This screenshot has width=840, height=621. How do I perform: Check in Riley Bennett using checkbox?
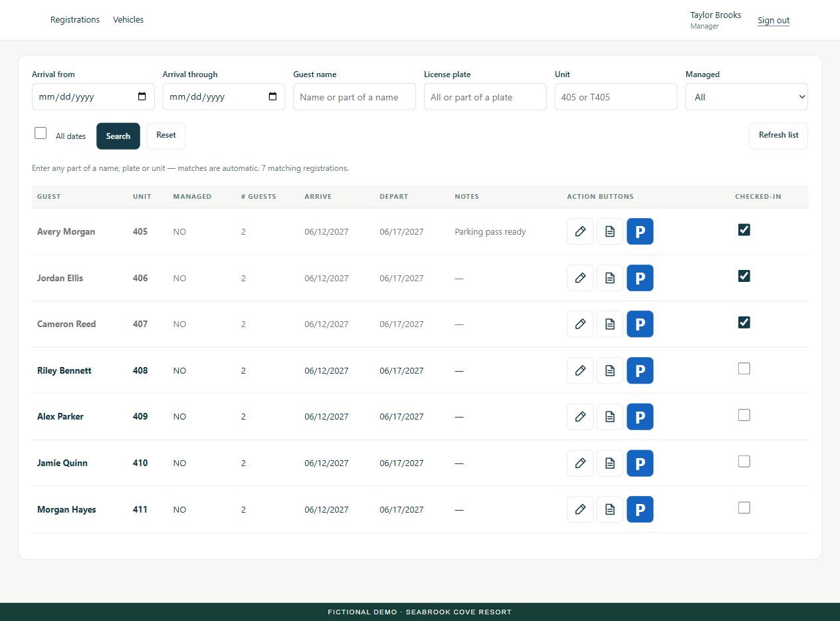[744, 368]
